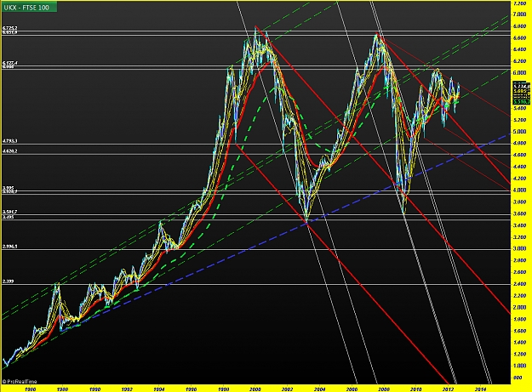Pick the 1994 label on the time axis
Image resolution: width=532 pixels, height=392 pixels.
[159, 389]
